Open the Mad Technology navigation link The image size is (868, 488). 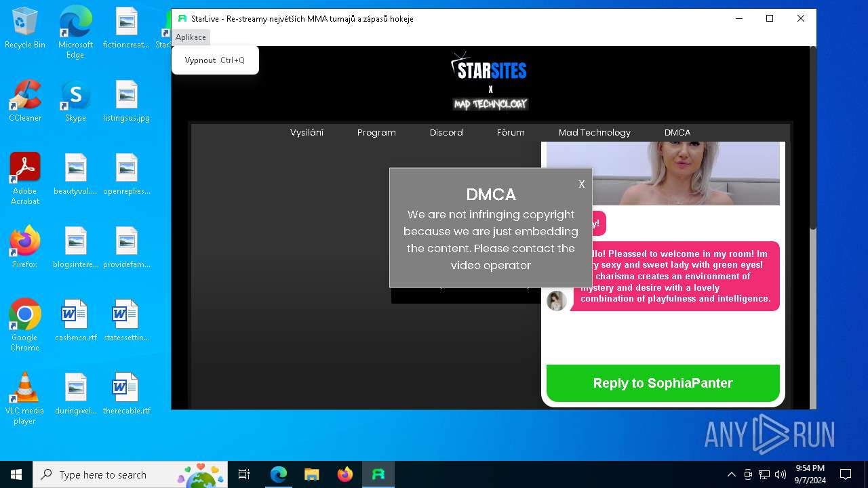coord(595,132)
